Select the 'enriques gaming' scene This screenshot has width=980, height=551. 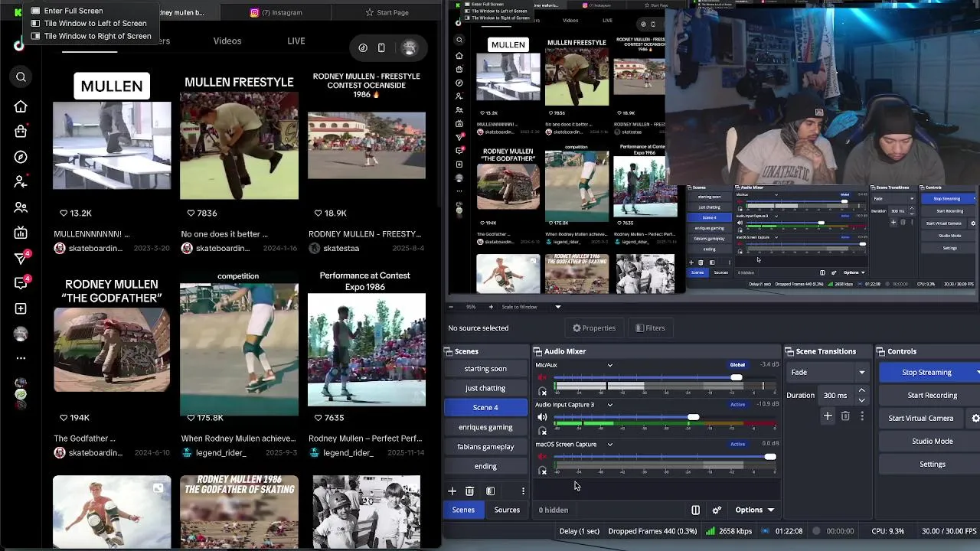pos(485,427)
